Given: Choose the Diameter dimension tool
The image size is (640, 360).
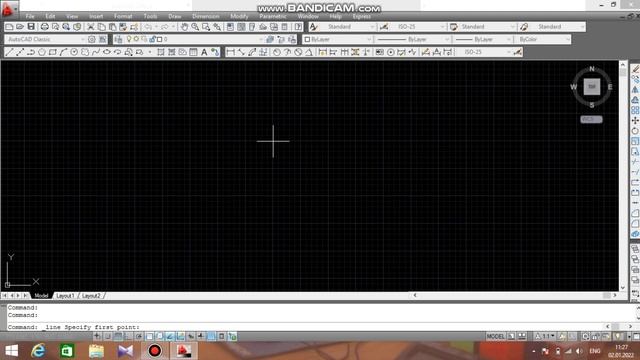Looking at the screenshot, I should point(298,52).
